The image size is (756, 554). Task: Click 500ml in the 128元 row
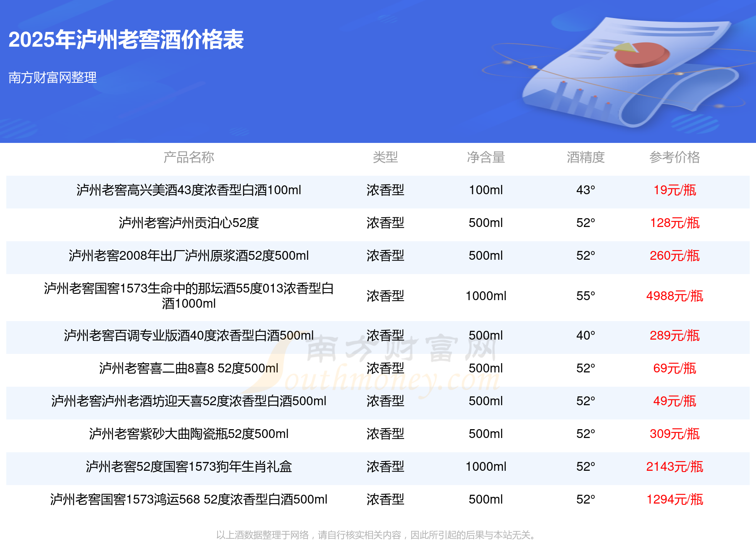[486, 223]
